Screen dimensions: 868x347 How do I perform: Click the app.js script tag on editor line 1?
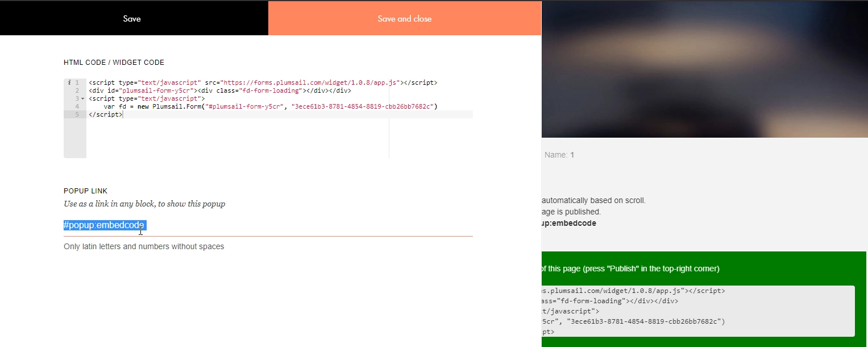(x=263, y=82)
